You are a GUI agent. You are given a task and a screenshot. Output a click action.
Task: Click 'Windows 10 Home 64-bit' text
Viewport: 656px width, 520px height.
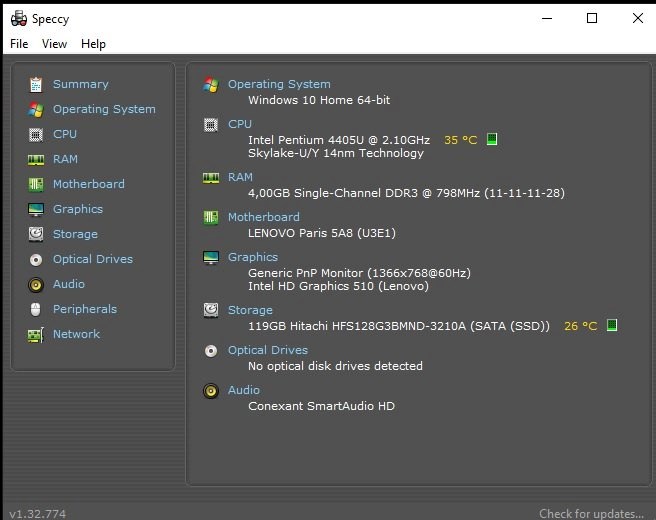319,100
